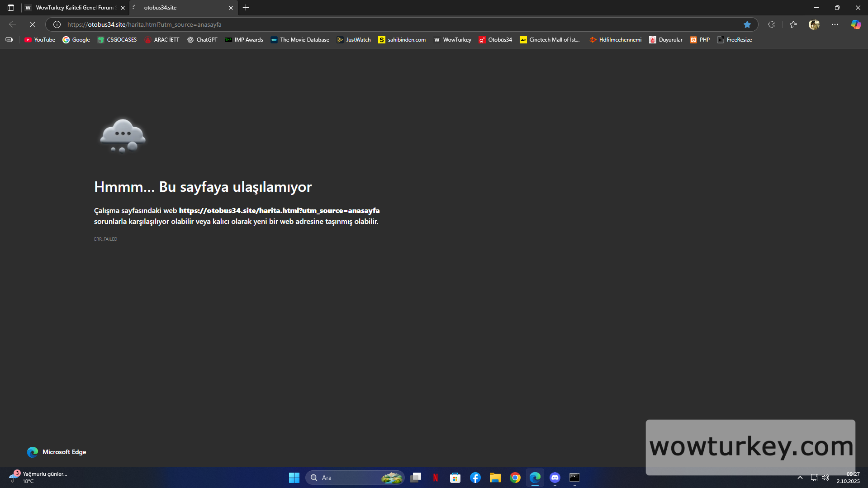
Task: Open a new tab
Action: click(x=246, y=8)
